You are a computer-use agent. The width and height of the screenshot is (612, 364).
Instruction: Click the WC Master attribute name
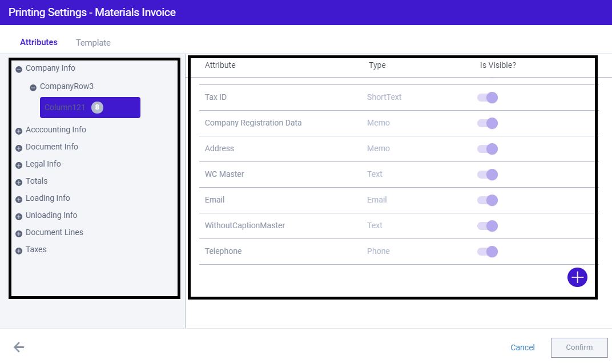tap(224, 174)
